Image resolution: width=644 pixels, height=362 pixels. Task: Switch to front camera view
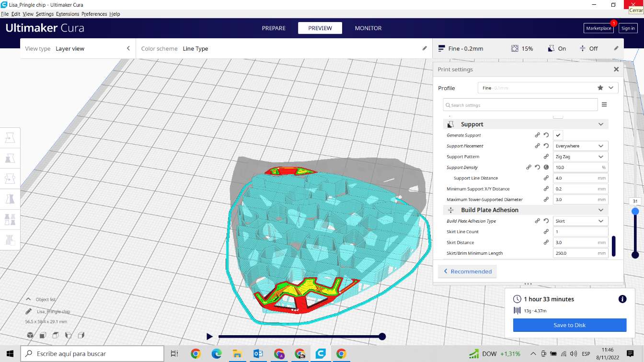pos(43,335)
